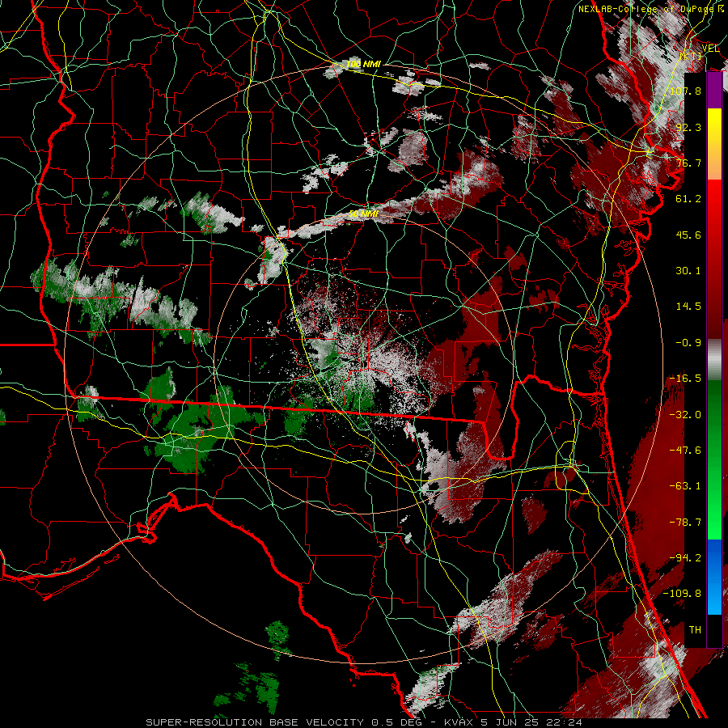
Task: Click the 107.8 legend value
Action: point(685,91)
